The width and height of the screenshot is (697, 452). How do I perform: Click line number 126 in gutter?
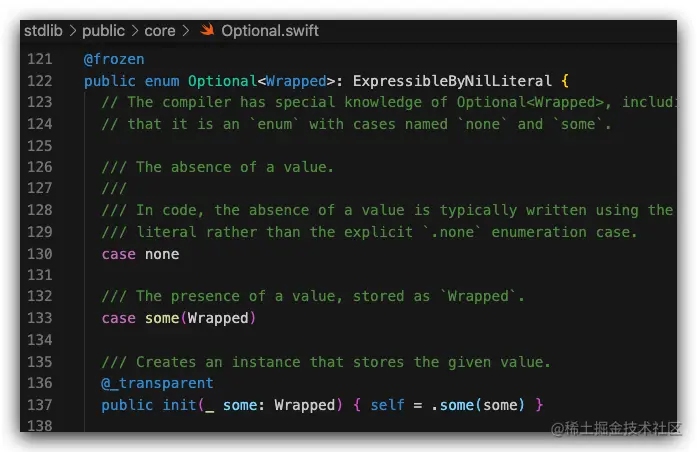tap(40, 167)
